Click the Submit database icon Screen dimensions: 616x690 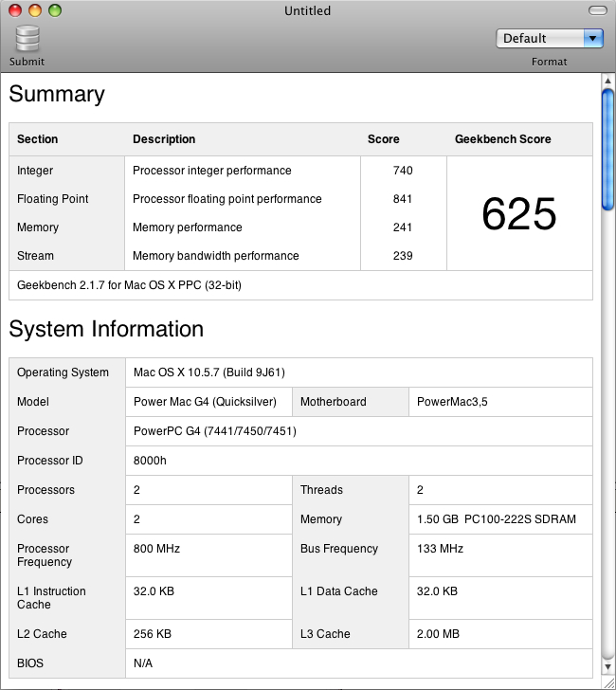pos(27,39)
